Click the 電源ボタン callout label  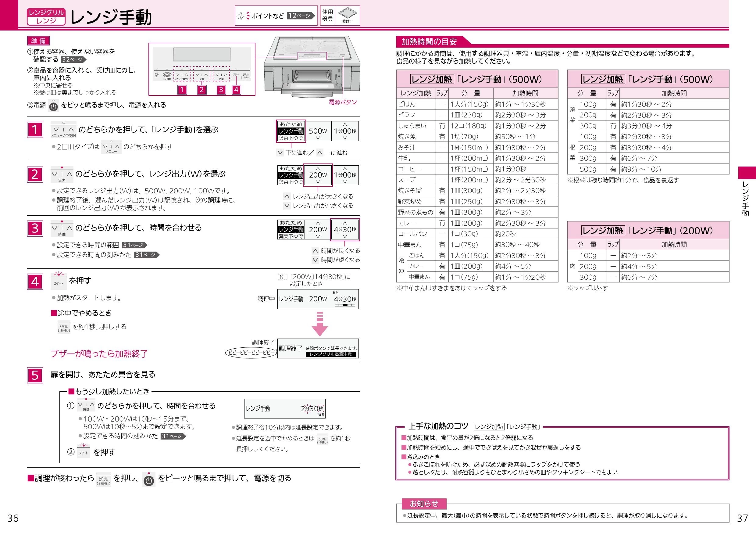(343, 102)
